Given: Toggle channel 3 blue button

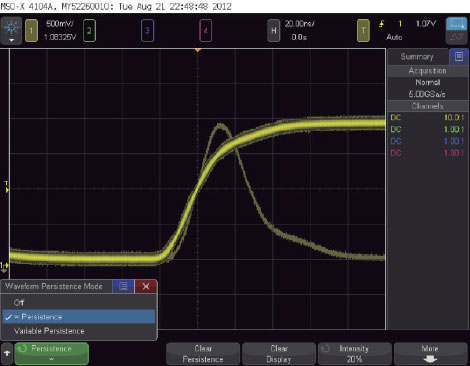Looking at the screenshot, I should [147, 31].
